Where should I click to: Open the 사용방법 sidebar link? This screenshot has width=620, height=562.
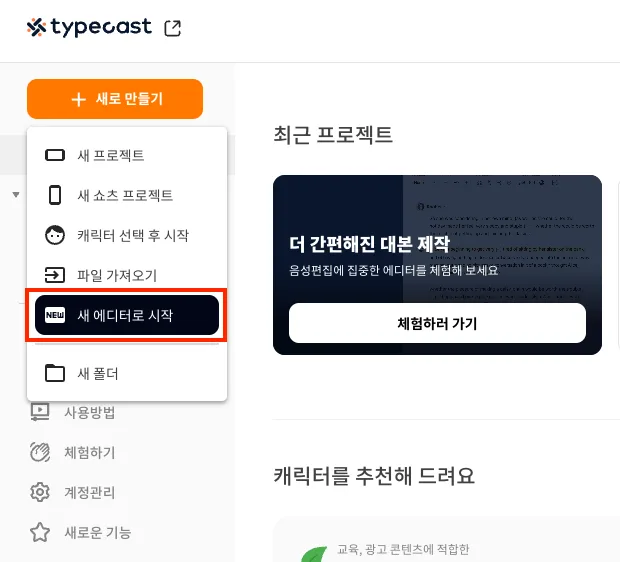click(x=90, y=413)
